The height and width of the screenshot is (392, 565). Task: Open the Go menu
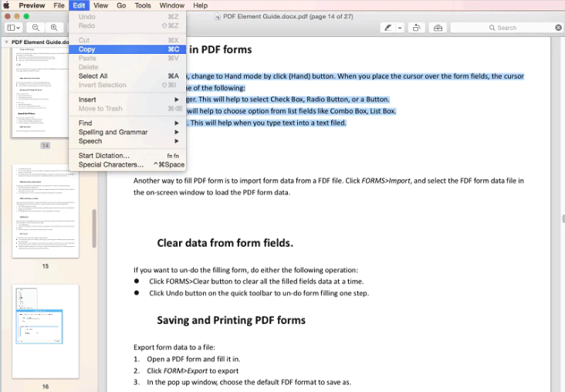pos(121,5)
